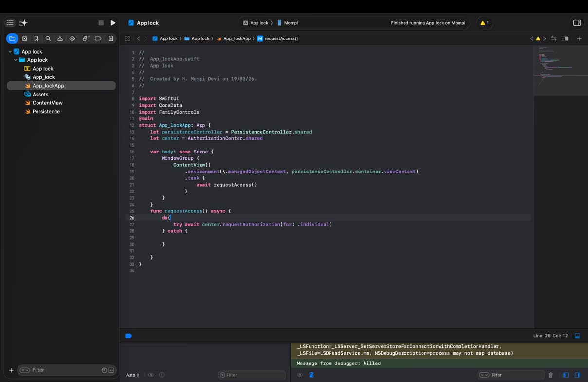Hide the debug area button

(577, 336)
